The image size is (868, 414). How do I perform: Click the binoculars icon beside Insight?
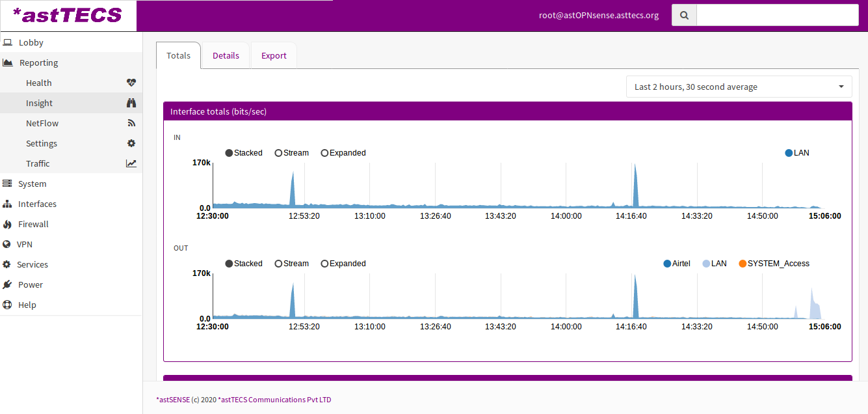tap(131, 103)
